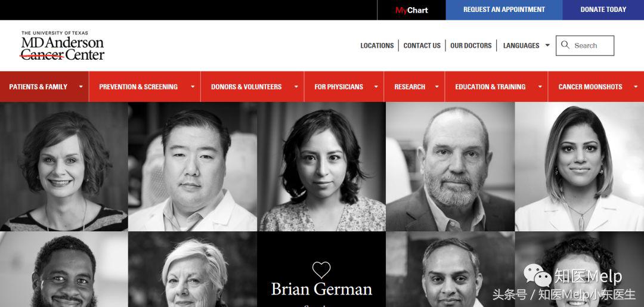Expand Patients & Family menu arrow

tap(81, 86)
